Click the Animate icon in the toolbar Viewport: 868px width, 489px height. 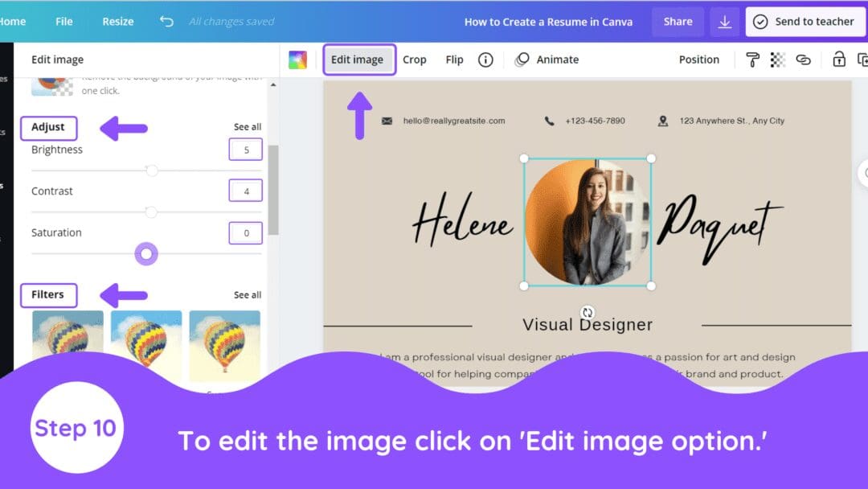point(523,59)
